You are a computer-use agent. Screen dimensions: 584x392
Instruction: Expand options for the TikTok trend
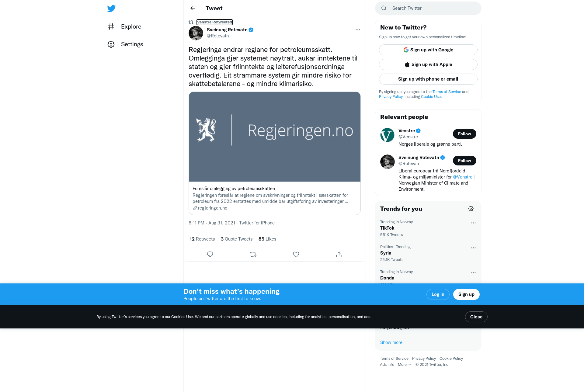tap(473, 223)
